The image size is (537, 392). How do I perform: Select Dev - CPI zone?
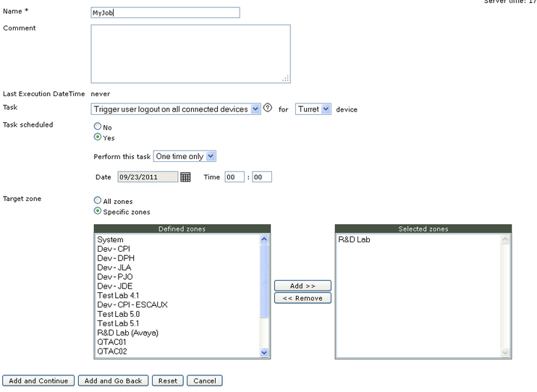178,249
